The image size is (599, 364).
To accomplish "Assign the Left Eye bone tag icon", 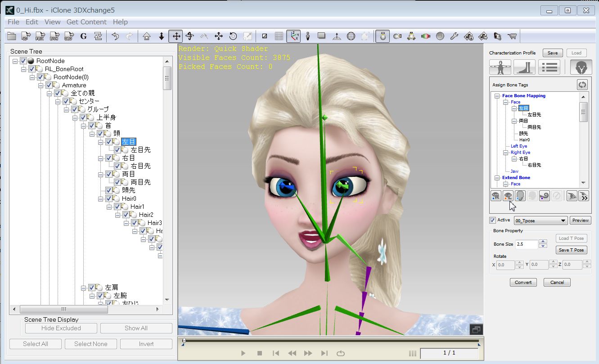I will point(508,196).
